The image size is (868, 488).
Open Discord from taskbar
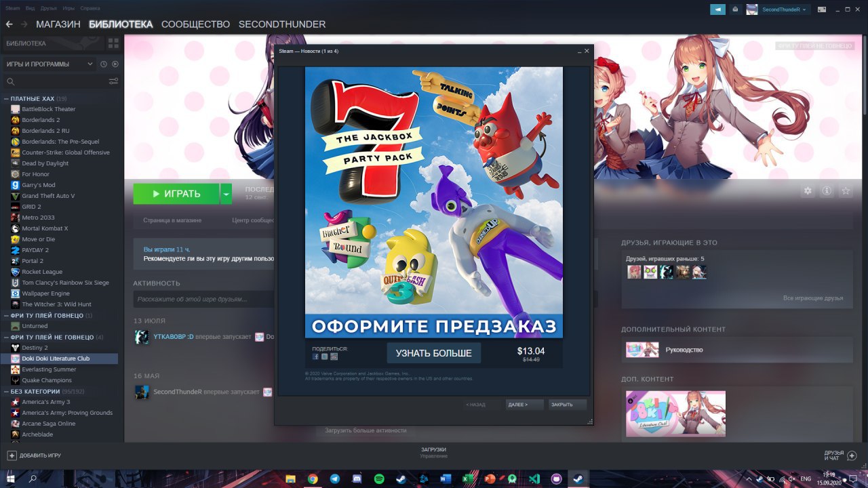tap(357, 479)
